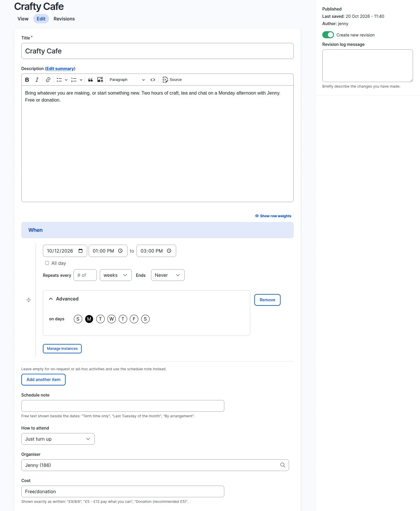Insert a numbered list
This screenshot has height=511, width=420.
click(x=74, y=80)
